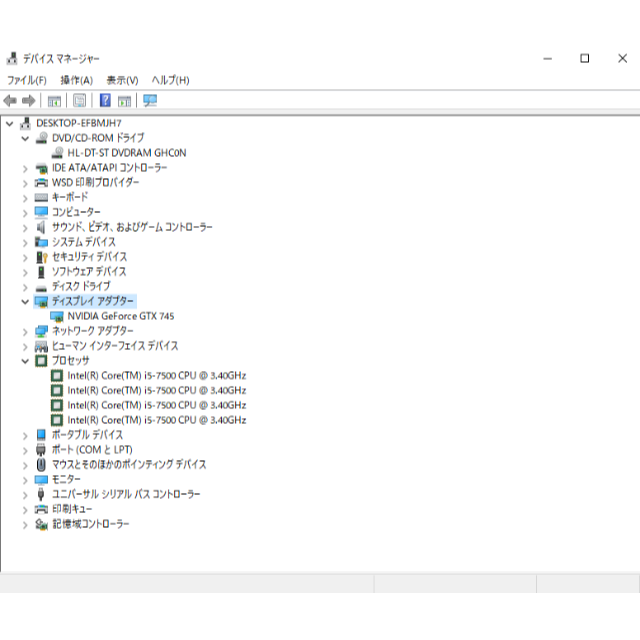Click the プロセッサ chip category icon
This screenshot has height=640, width=640.
pyautogui.click(x=41, y=361)
